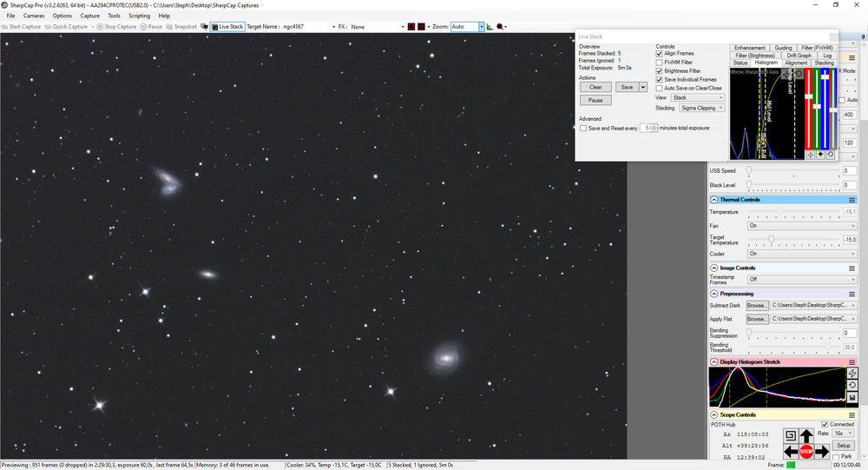This screenshot has width=868, height=470.
Task: Click the scope right arrow button
Action: 822,452
